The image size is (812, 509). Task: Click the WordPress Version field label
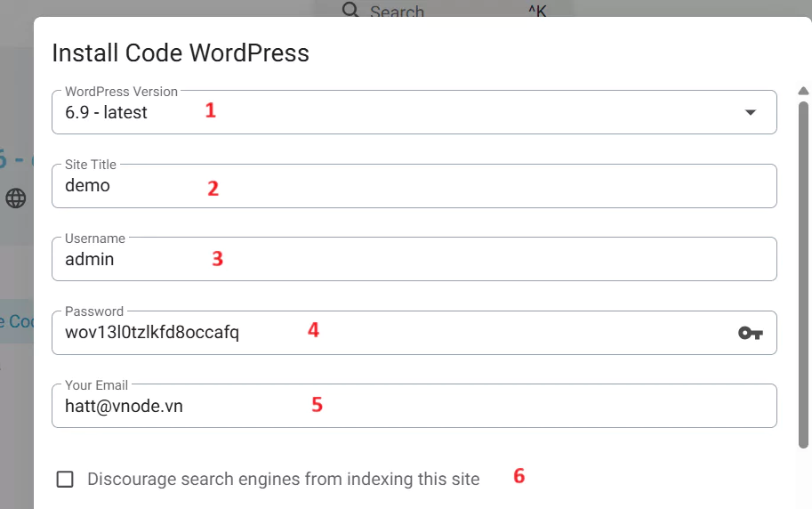121,92
